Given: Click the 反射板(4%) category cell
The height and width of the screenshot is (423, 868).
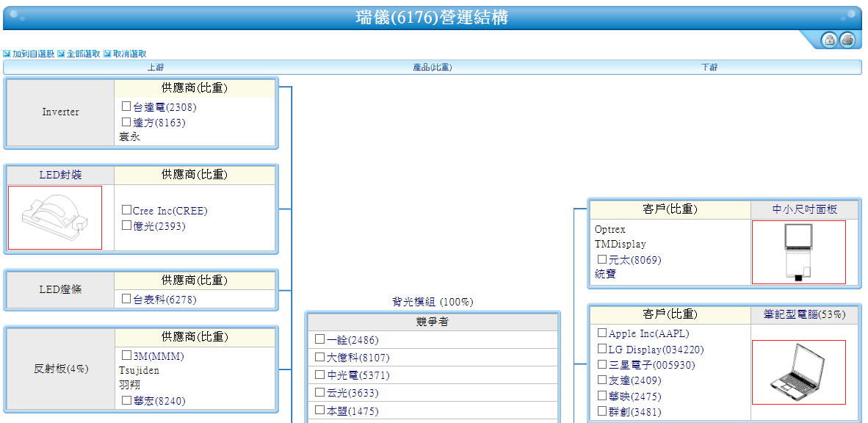Looking at the screenshot, I should coord(60,369).
